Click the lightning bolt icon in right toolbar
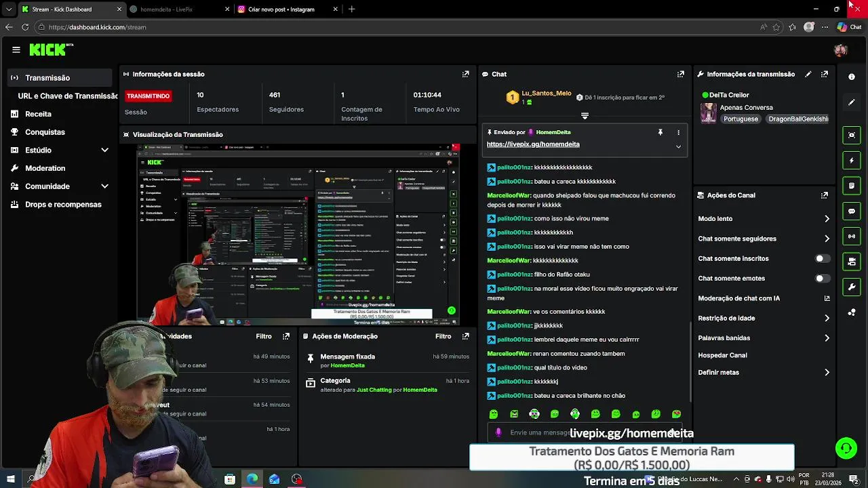Image resolution: width=868 pixels, height=488 pixels. [852, 161]
